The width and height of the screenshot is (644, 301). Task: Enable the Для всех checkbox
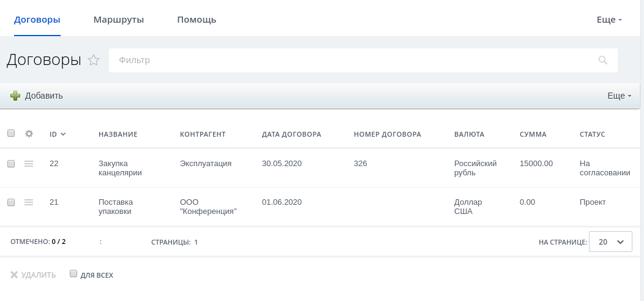(73, 274)
